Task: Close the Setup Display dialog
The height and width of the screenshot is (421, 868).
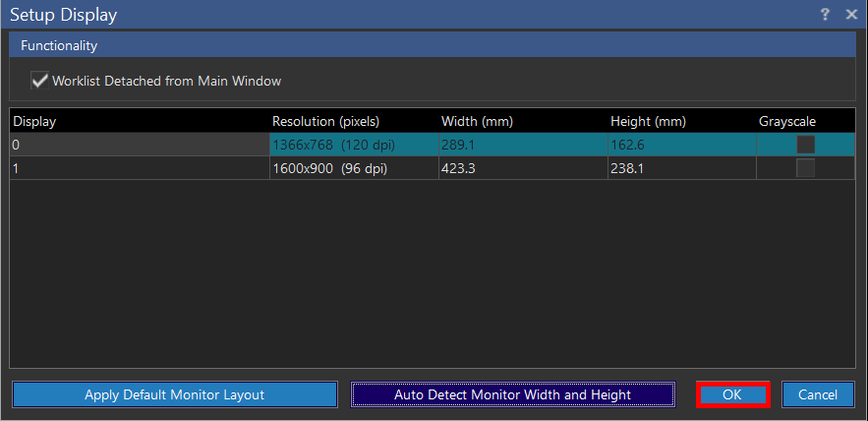Action: coord(851,15)
